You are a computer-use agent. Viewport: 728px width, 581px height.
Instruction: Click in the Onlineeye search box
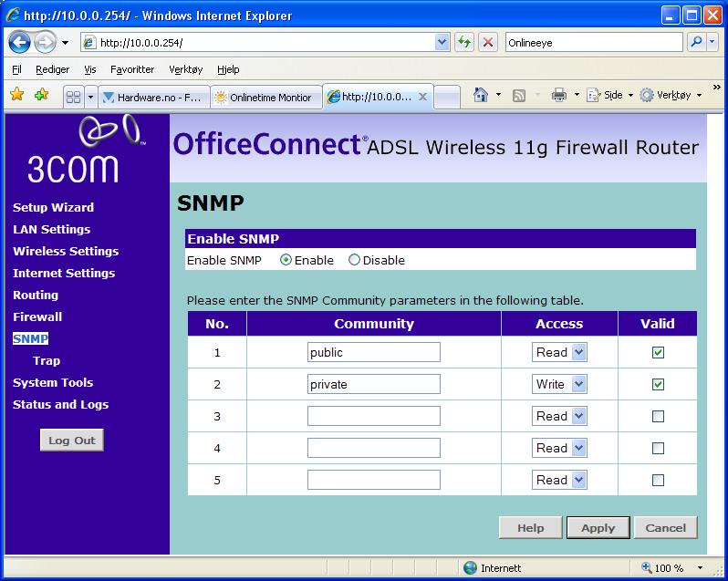[594, 43]
